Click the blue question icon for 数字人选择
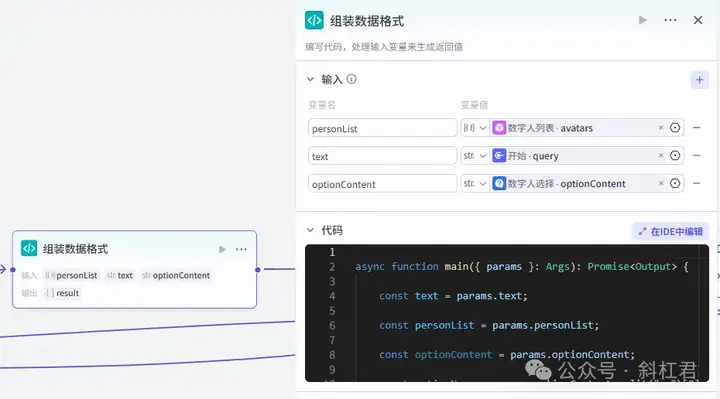Screen dimensions: 720x399 point(499,183)
